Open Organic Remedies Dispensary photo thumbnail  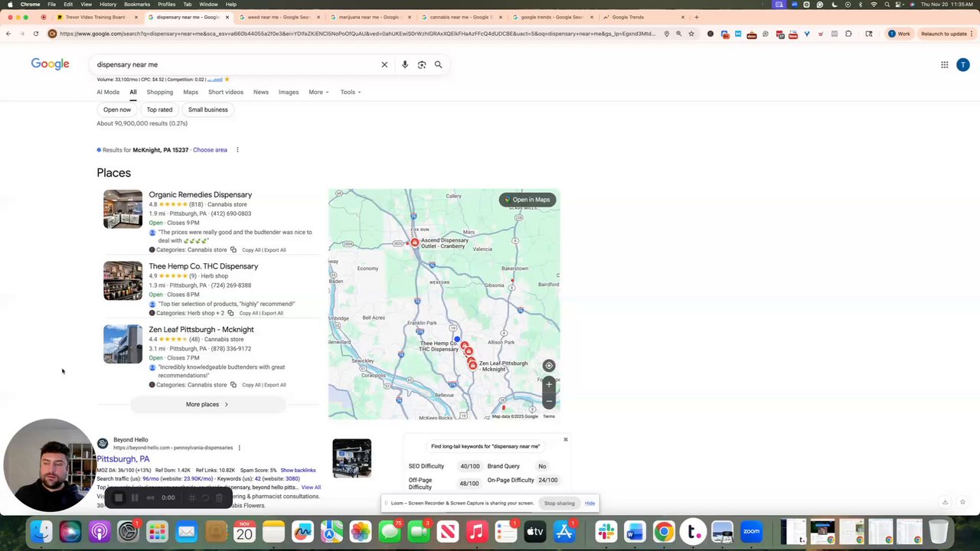122,209
